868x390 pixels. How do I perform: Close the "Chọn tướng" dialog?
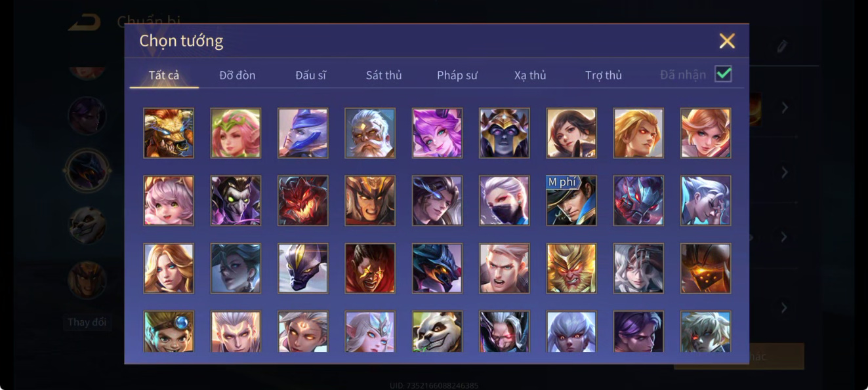click(727, 41)
